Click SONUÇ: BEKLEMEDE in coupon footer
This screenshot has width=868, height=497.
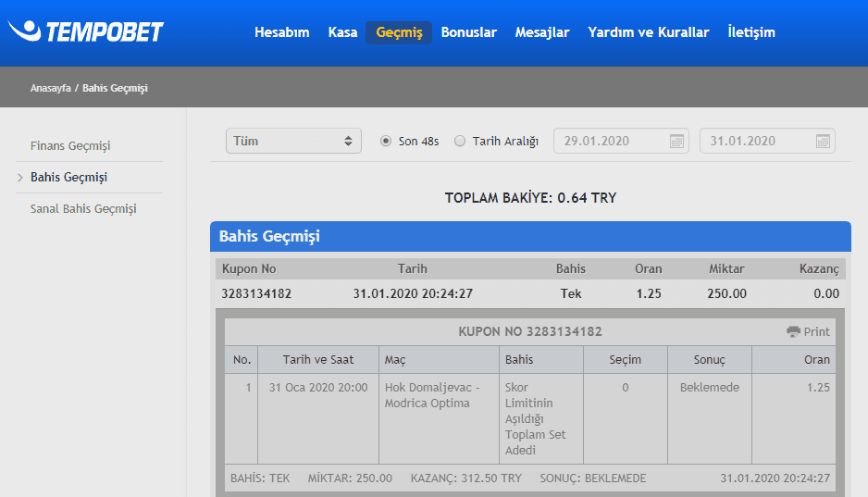click(593, 478)
